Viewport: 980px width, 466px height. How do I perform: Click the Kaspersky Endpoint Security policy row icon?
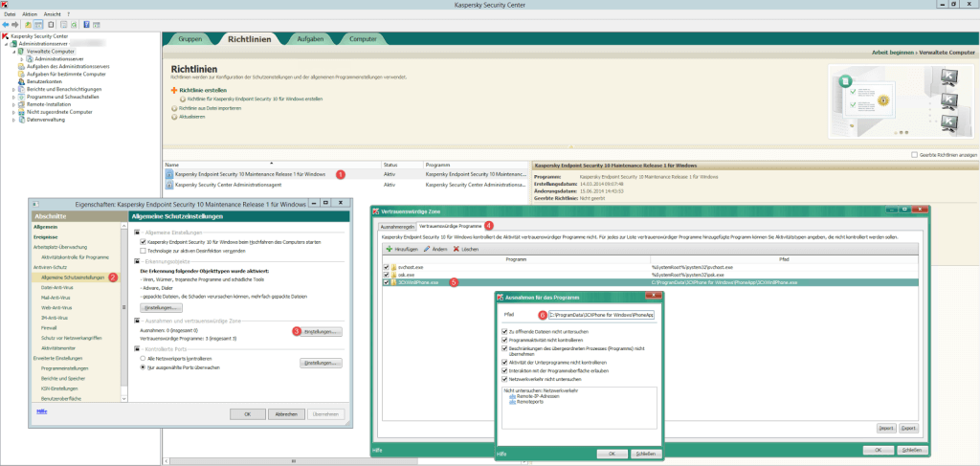169,174
